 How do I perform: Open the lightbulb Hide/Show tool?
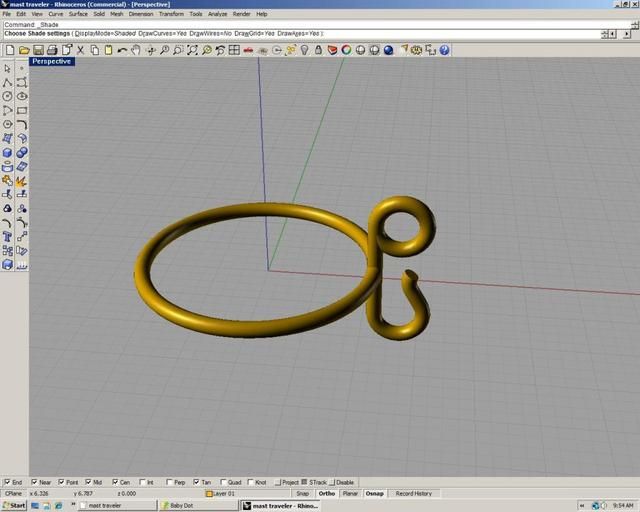[304, 50]
